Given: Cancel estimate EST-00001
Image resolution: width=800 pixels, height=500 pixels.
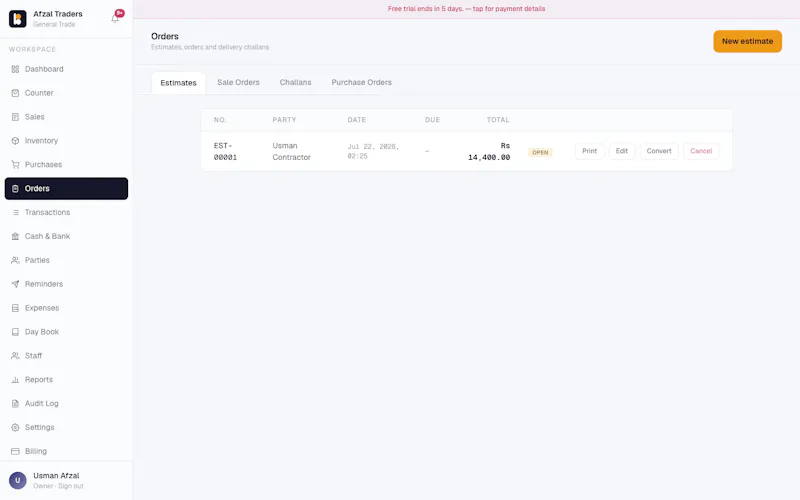Looking at the screenshot, I should click(701, 151).
